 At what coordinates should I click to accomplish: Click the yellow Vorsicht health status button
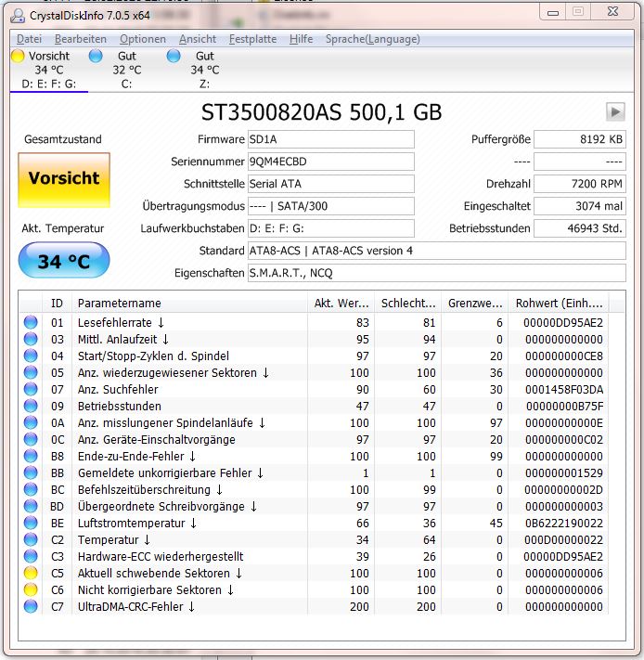click(64, 180)
